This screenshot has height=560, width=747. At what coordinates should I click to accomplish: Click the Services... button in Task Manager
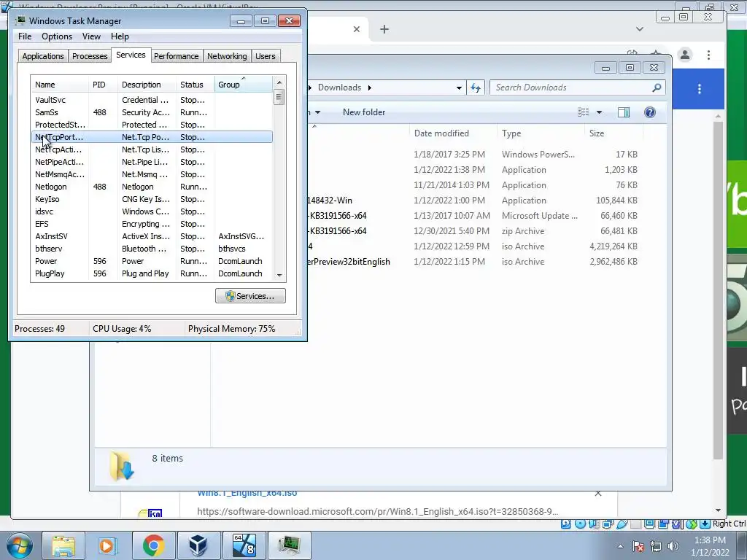tap(250, 296)
